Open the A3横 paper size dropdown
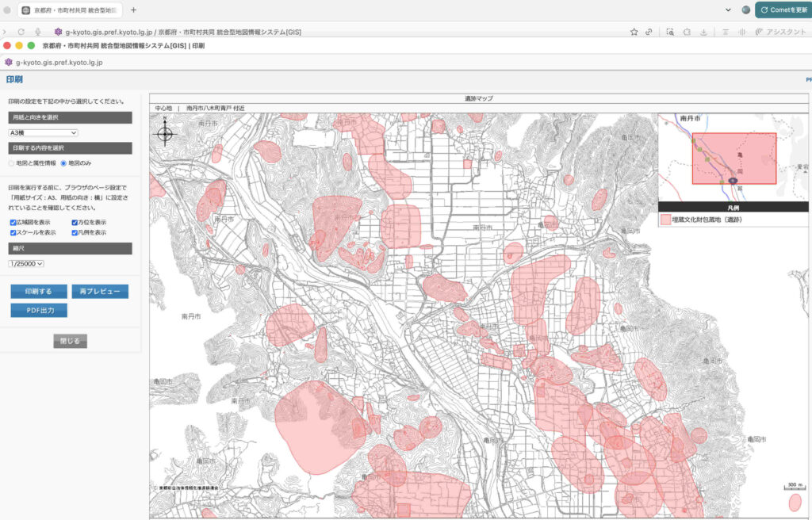812x520 pixels. click(x=43, y=133)
